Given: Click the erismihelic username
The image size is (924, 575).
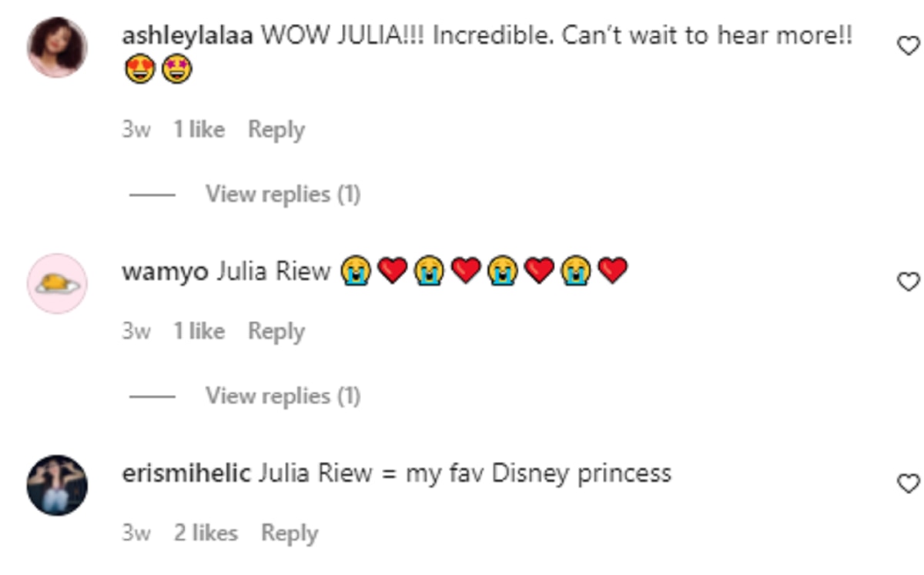Looking at the screenshot, I should point(186,473).
